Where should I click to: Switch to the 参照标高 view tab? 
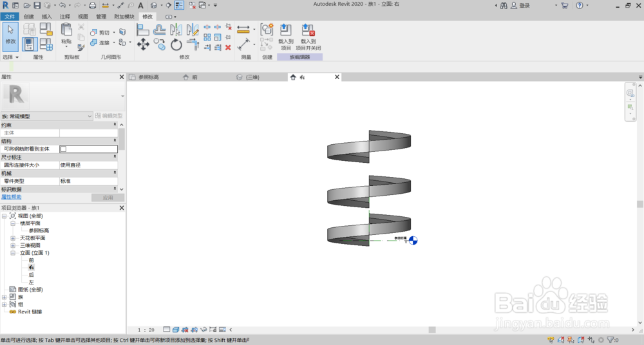click(x=148, y=77)
